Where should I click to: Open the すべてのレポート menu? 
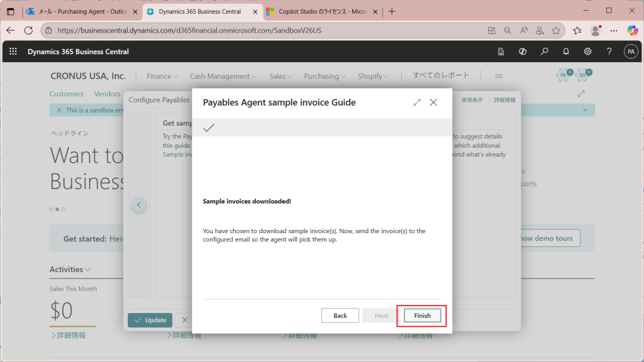tap(441, 75)
